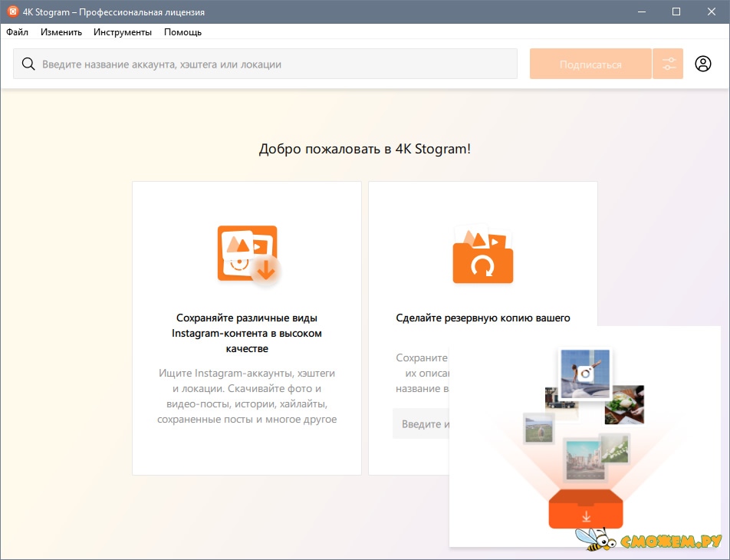Open the Файл menu
This screenshot has width=730, height=560.
point(17,32)
